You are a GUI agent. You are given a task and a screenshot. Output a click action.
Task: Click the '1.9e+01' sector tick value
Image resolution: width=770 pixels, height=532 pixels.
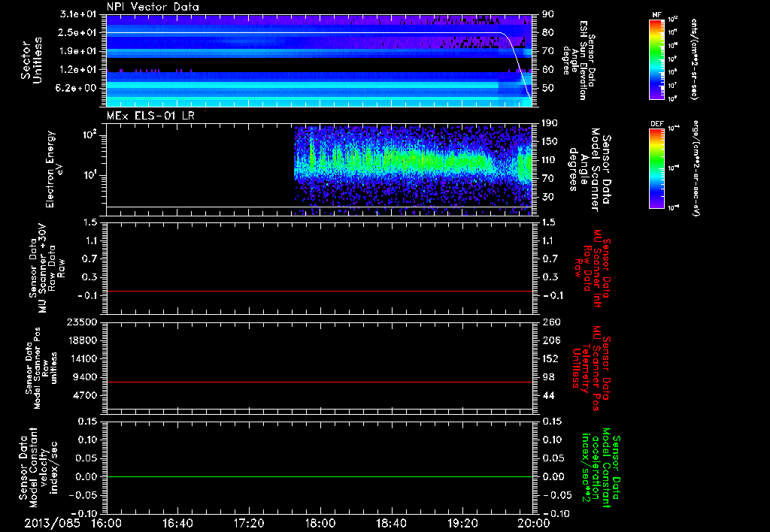78,51
